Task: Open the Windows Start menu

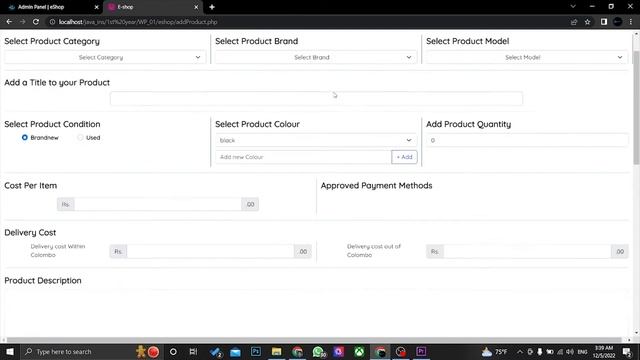Action: [9, 352]
